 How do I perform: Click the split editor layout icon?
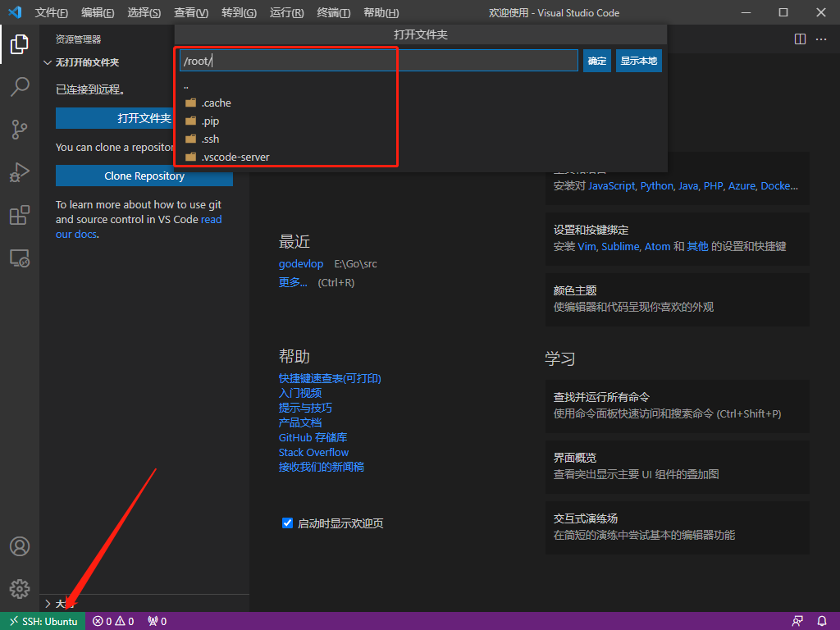tap(800, 39)
